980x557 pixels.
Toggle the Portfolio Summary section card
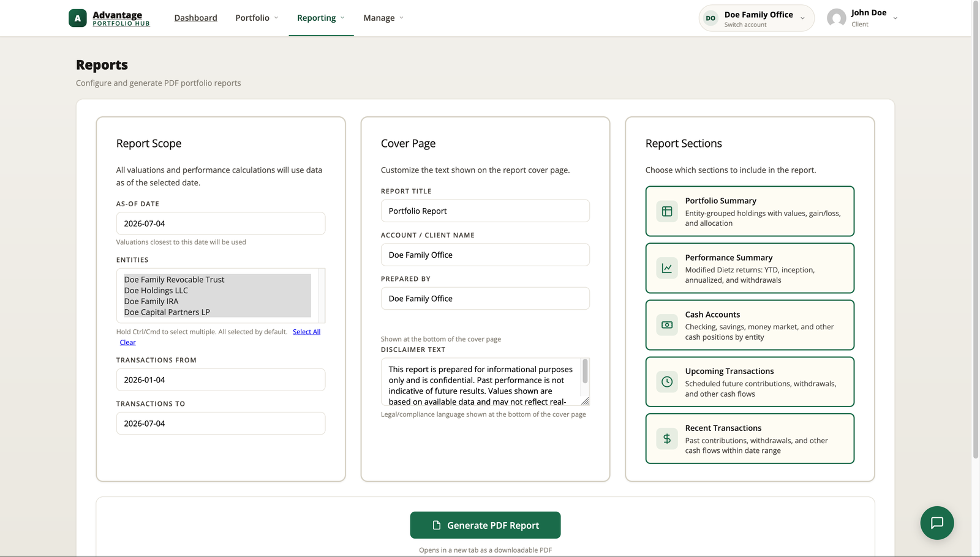click(750, 211)
